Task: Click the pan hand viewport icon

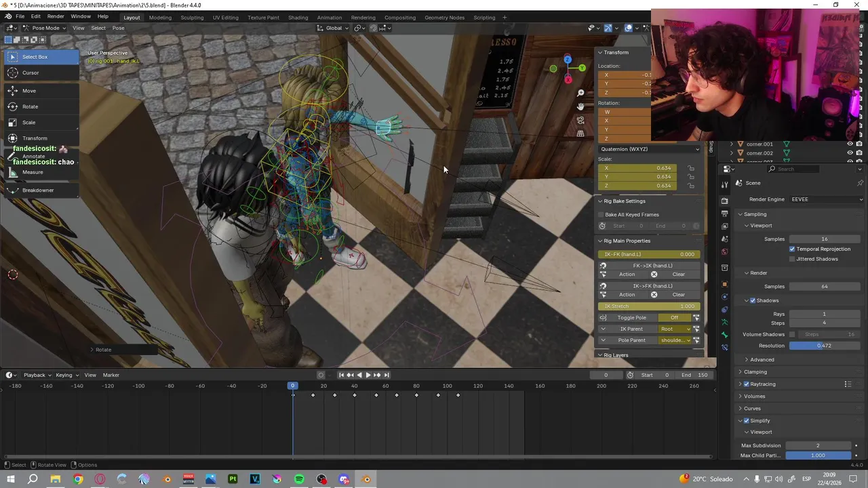Action: pyautogui.click(x=580, y=106)
